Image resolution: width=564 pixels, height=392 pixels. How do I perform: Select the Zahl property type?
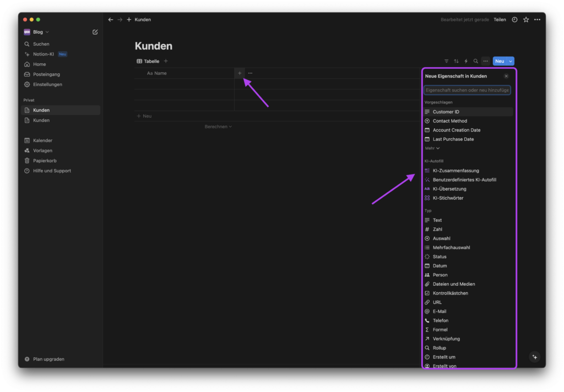click(x=468, y=229)
